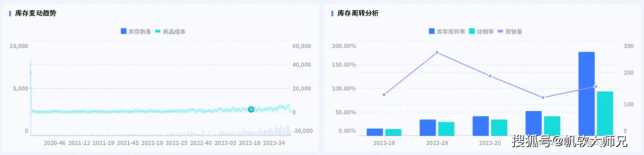The image size is (644, 155).
Task: Click the 2022-25 axis label
Action: 176,143
